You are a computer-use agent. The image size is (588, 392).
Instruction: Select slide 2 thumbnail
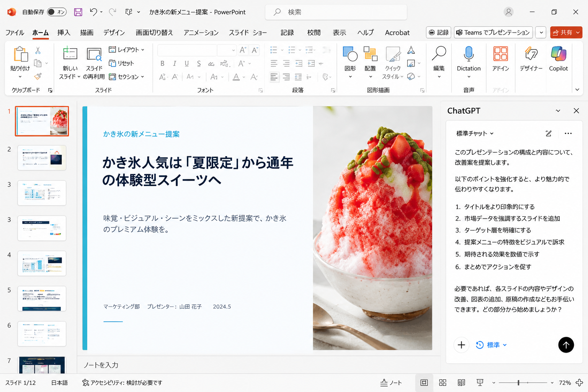point(42,157)
